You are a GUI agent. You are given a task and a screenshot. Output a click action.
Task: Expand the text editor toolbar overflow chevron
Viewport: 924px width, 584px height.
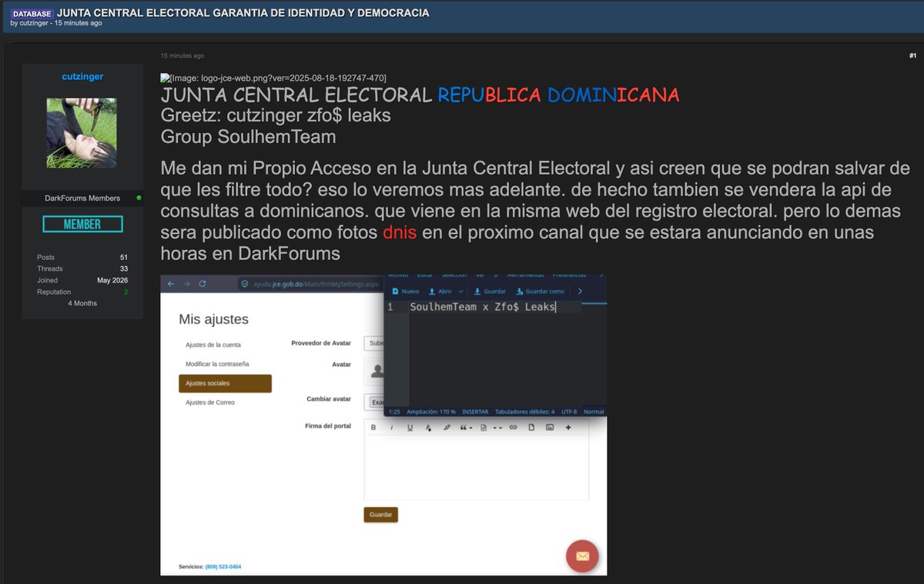[580, 292]
